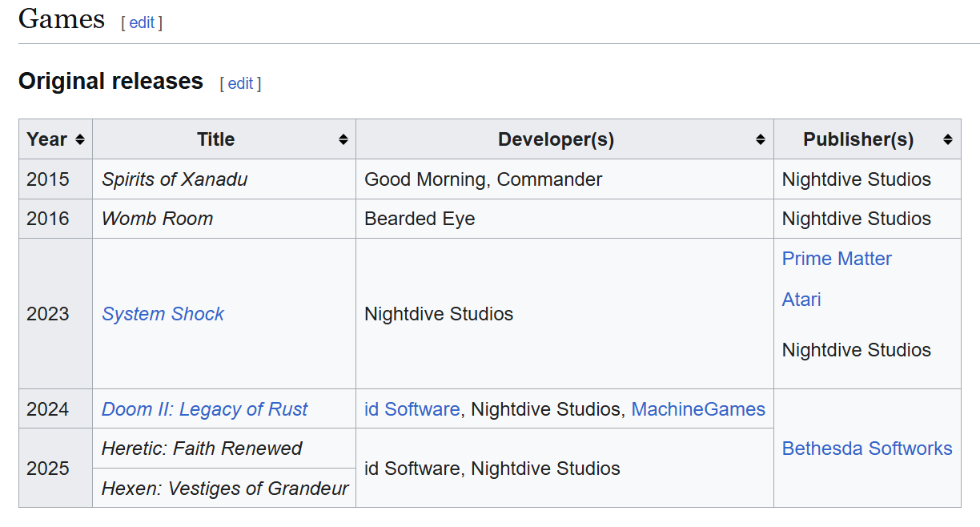The image size is (980, 527).
Task: Open the System Shock article link
Action: coord(163,314)
